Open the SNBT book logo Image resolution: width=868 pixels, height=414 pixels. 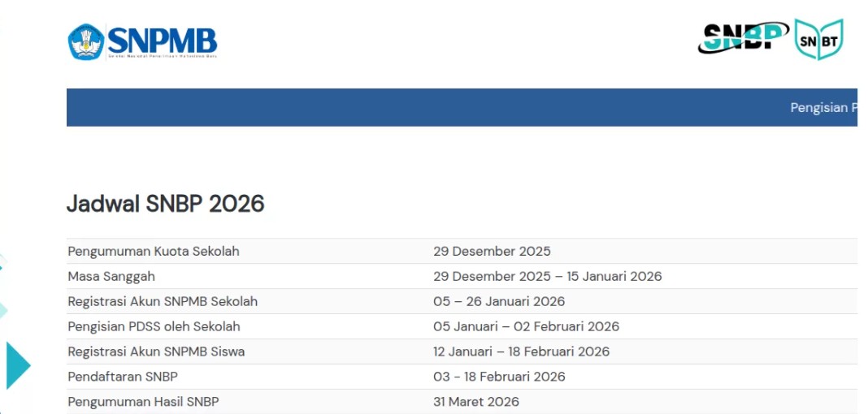(x=818, y=39)
